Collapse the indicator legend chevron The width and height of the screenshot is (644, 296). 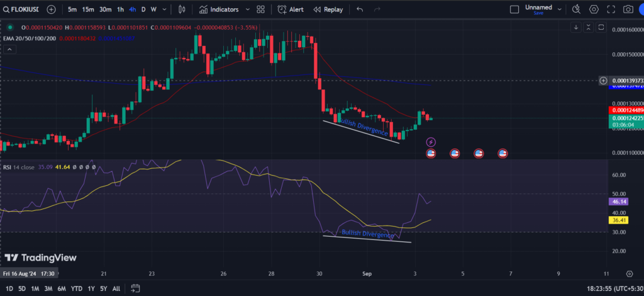tap(10, 49)
